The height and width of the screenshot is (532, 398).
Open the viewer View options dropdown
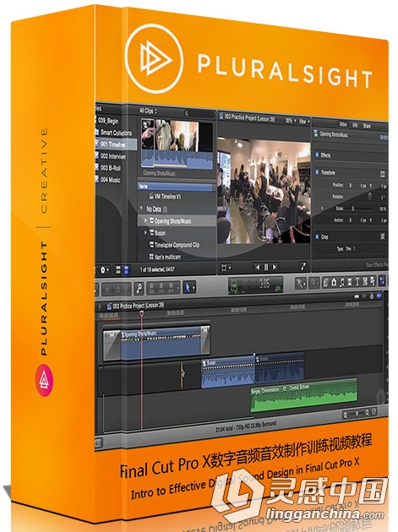[x=304, y=121]
